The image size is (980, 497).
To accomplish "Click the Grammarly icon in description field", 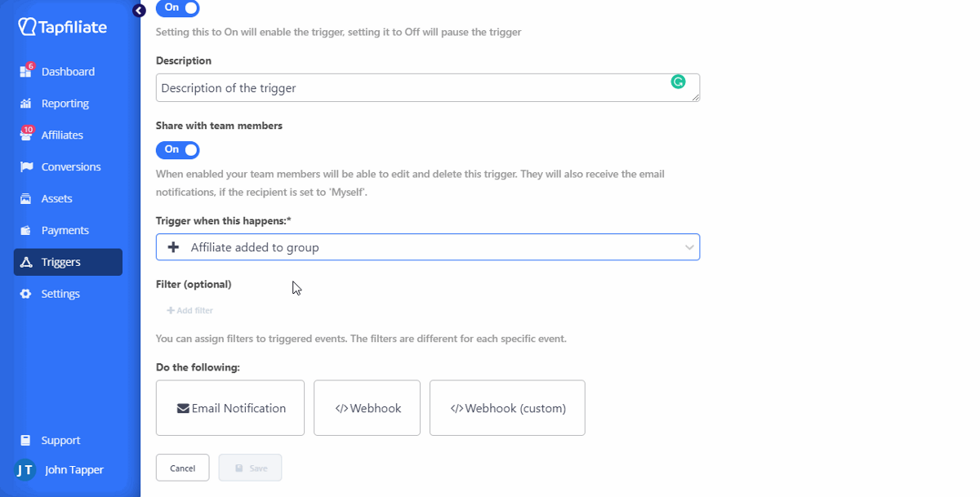I will click(678, 82).
